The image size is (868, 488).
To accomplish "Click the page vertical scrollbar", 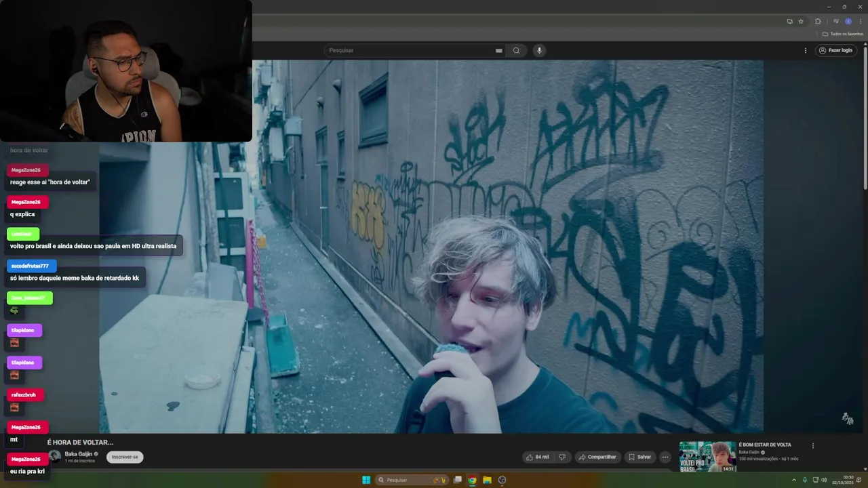I will (865, 115).
